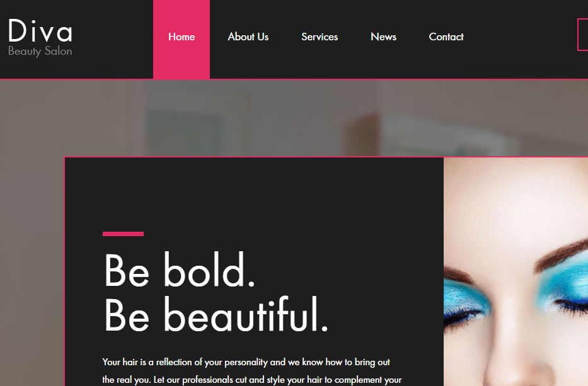Click the Diva logo text
This screenshot has height=386, width=588.
(x=40, y=31)
